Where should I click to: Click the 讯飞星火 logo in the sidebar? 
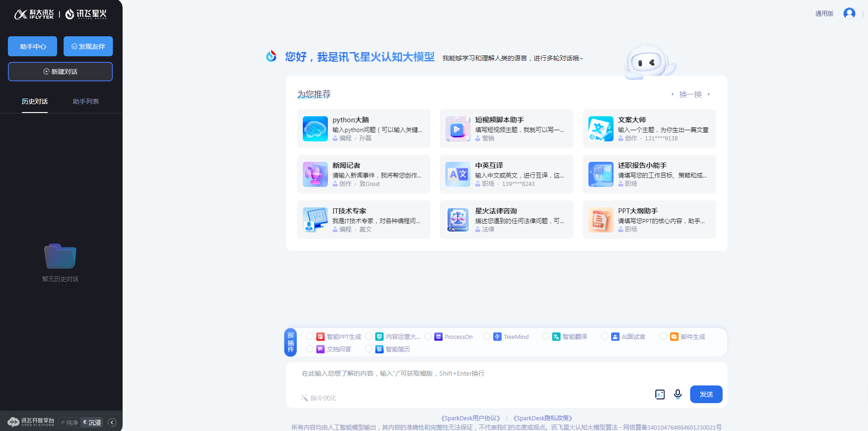pos(86,14)
